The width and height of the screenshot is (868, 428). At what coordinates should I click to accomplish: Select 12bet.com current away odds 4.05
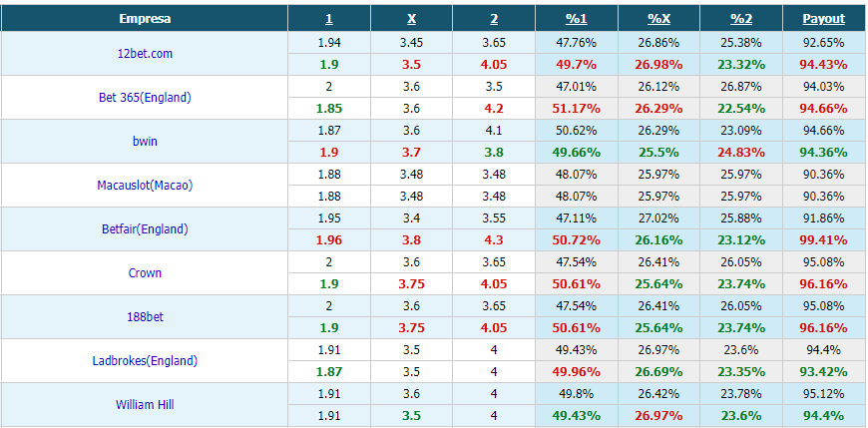click(x=494, y=65)
